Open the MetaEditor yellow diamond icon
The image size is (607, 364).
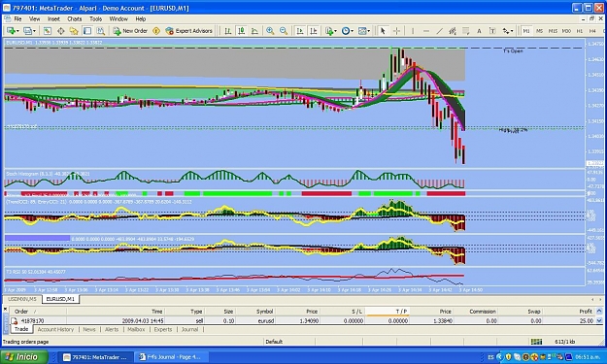[x=156, y=31]
